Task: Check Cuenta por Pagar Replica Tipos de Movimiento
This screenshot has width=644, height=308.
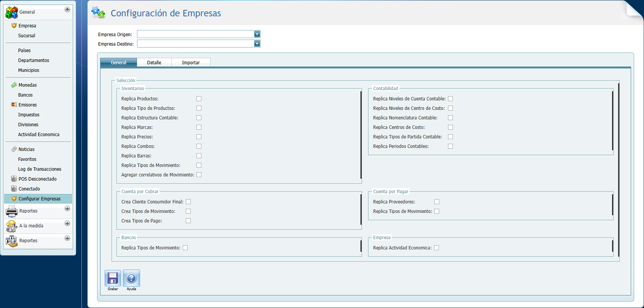Action: point(437,211)
